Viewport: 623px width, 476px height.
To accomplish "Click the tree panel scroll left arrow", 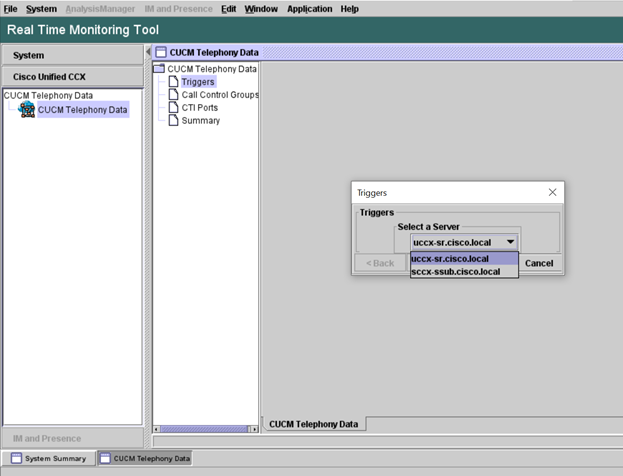I will pos(157,429).
